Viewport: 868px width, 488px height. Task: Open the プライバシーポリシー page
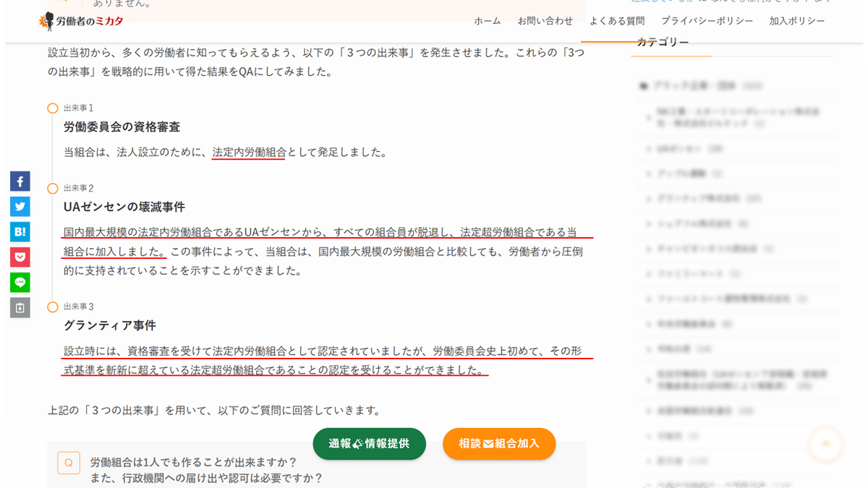coord(707,21)
